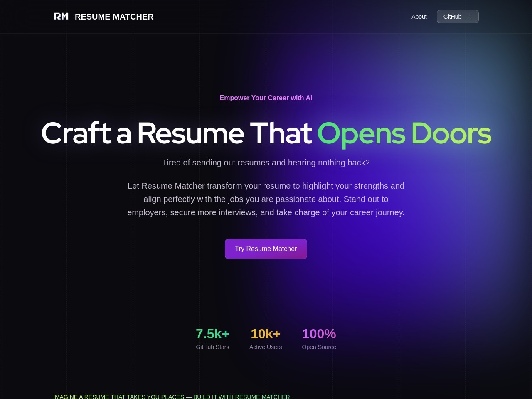Click the RESUME MATCHER brand name

(114, 17)
